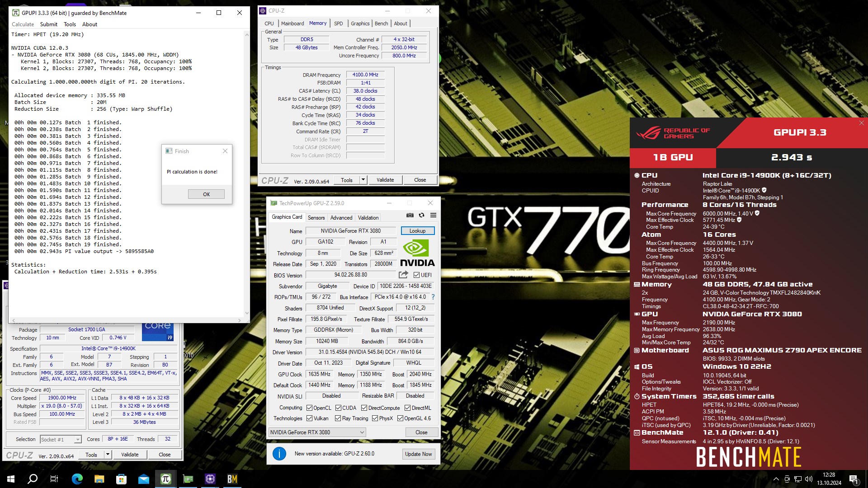Launch Microsoft Edge from taskbar
Viewport: 868px width, 488px height.
coord(77,479)
